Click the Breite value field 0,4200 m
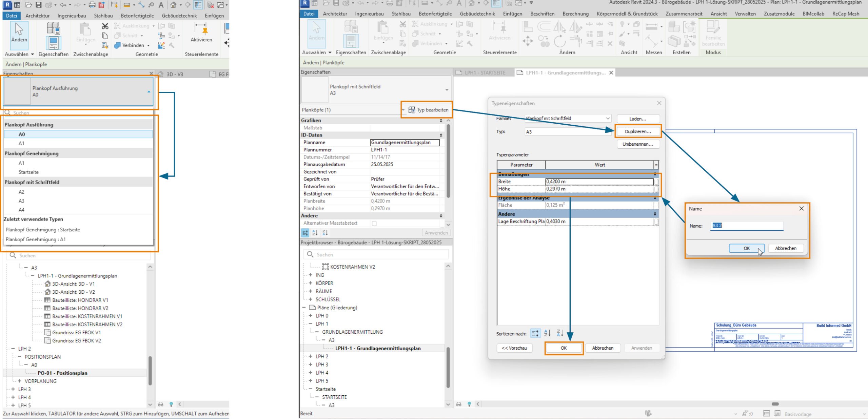The height and width of the screenshot is (419, 868). coord(599,182)
